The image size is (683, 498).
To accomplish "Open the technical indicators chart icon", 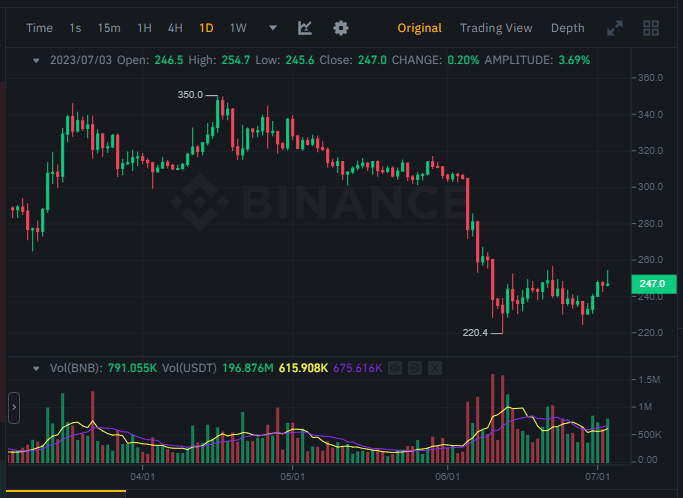I will click(305, 28).
